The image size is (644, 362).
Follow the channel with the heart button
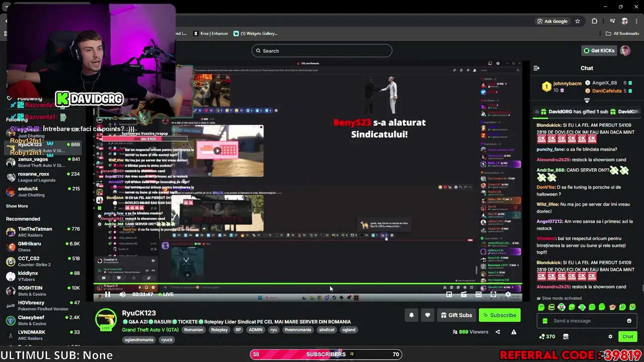pyautogui.click(x=428, y=315)
